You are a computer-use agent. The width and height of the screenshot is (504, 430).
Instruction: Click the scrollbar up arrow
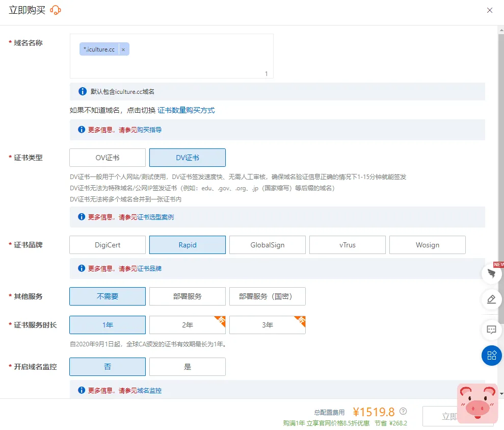(x=501, y=30)
